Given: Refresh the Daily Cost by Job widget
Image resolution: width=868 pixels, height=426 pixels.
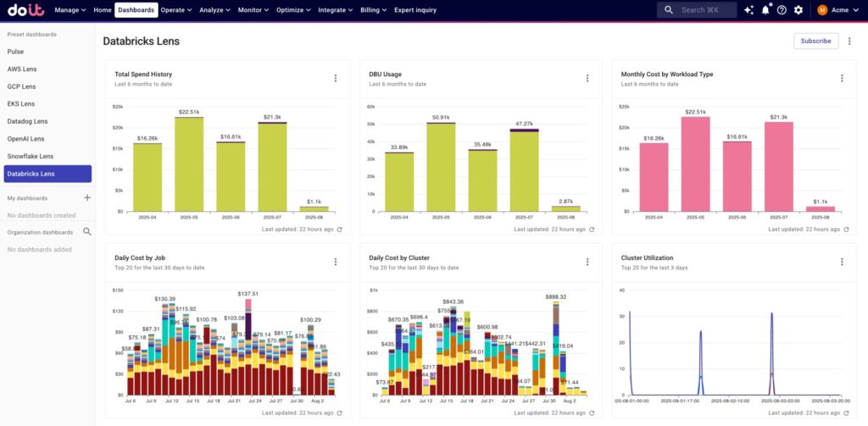Looking at the screenshot, I should pos(339,412).
